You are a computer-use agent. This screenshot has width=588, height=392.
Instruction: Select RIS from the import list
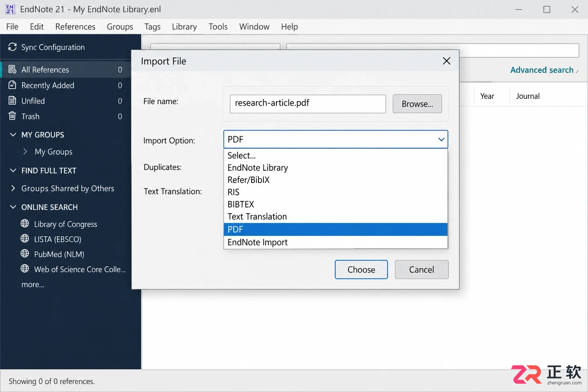click(336, 192)
